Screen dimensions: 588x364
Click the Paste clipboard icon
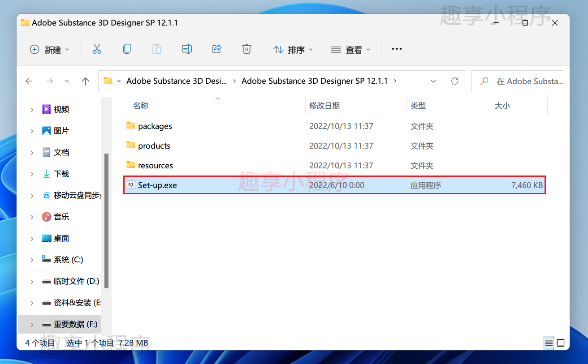(x=157, y=49)
